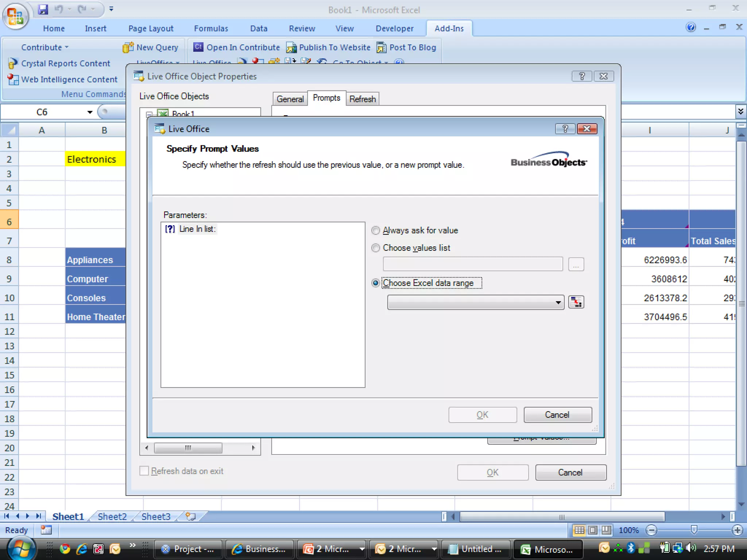Save the workbook from quick access toolbar
Screen dimensions: 747x560
click(x=43, y=9)
